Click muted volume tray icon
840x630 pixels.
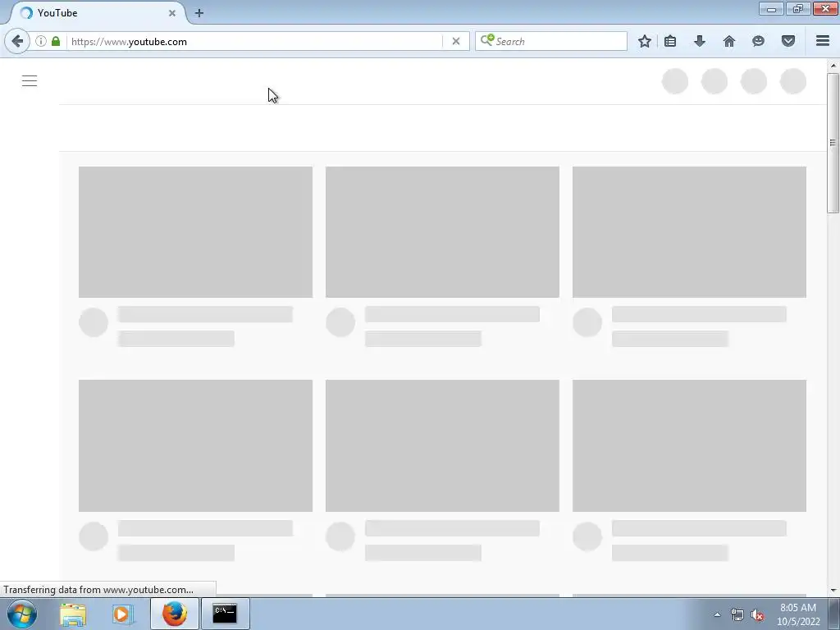click(x=757, y=614)
